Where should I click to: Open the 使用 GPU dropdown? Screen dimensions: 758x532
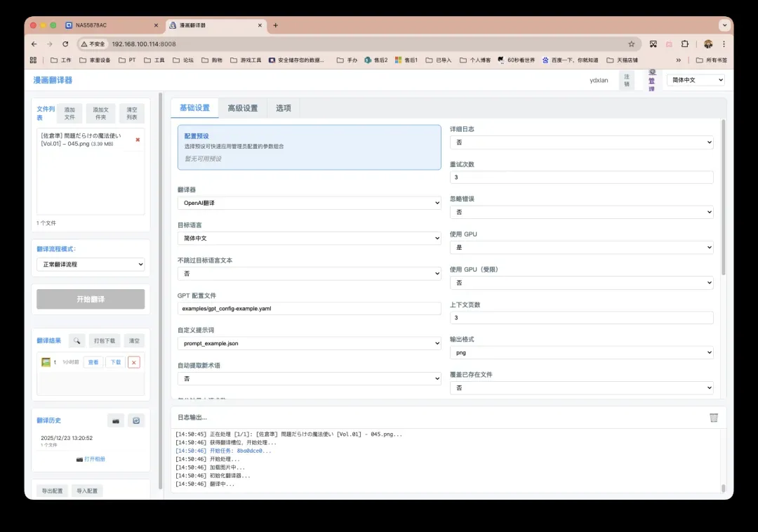coord(581,247)
